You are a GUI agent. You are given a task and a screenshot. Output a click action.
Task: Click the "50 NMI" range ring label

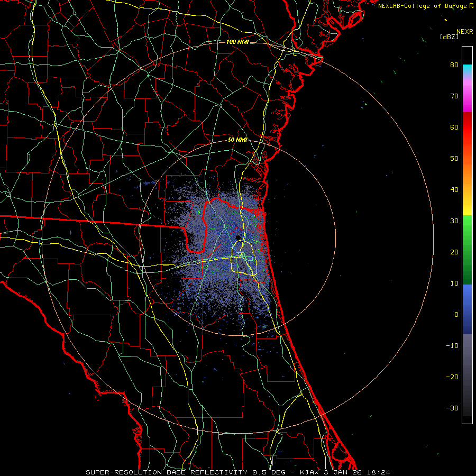tap(237, 140)
